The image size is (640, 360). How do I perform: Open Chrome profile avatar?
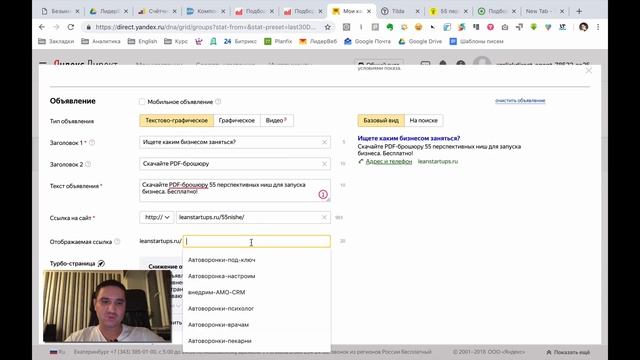click(x=583, y=27)
